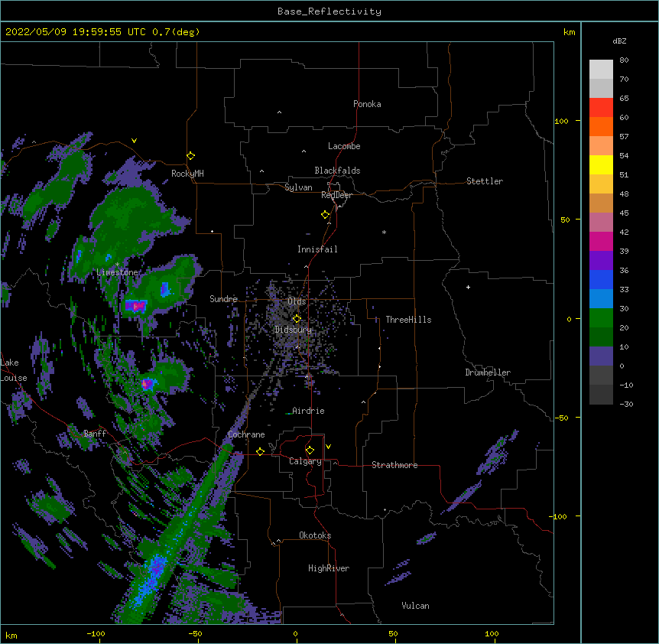Click the Stettler city label

pos(485,181)
